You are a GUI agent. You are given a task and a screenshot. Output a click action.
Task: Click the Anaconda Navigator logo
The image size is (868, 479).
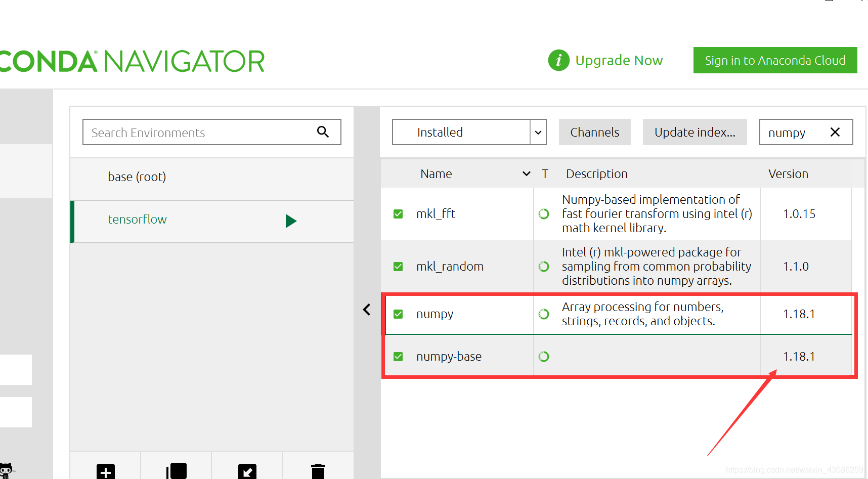click(x=132, y=61)
